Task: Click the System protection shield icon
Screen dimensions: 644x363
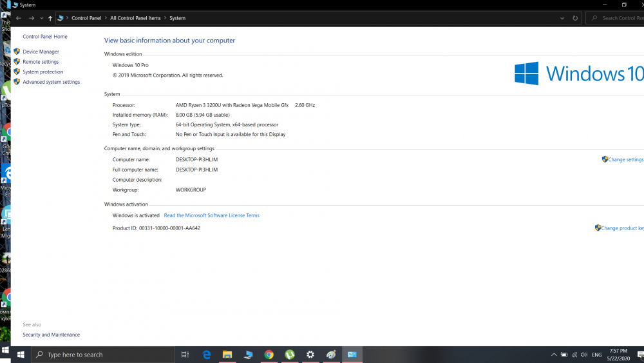Action: (17, 72)
